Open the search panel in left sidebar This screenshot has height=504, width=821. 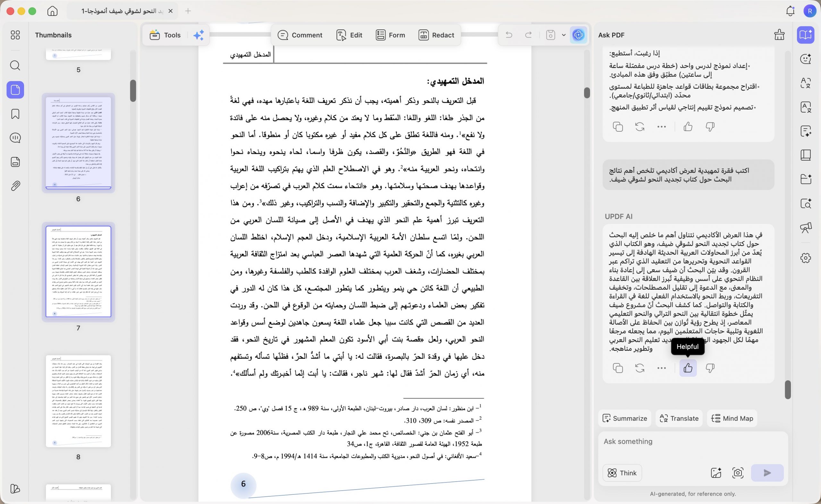[x=15, y=65]
